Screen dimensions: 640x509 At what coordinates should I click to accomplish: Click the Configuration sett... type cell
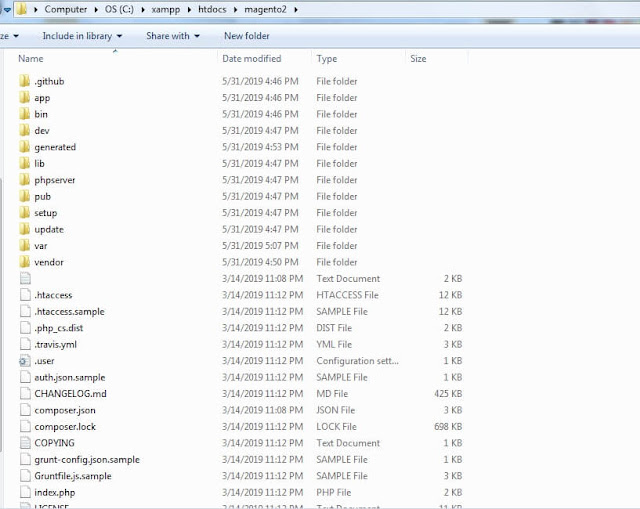(x=358, y=361)
